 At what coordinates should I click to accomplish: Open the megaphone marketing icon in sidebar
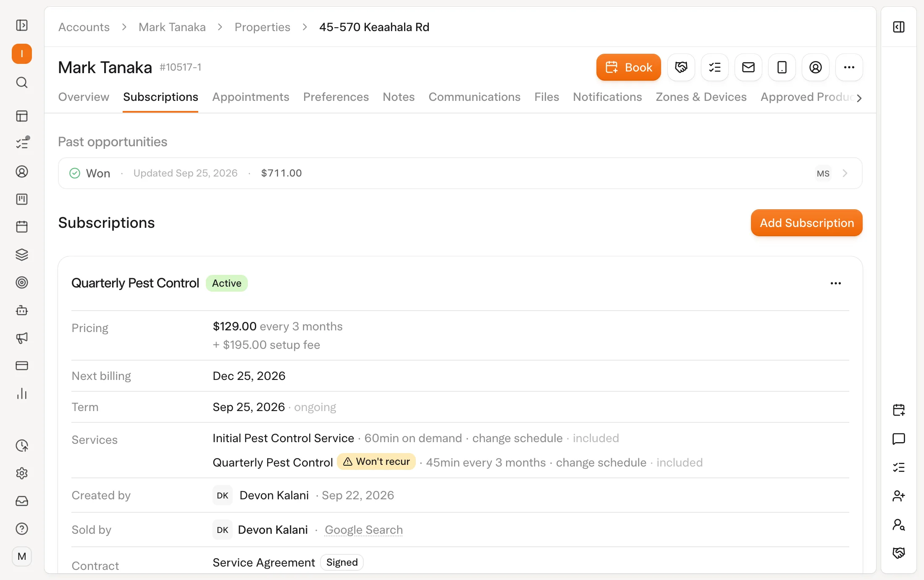point(22,338)
